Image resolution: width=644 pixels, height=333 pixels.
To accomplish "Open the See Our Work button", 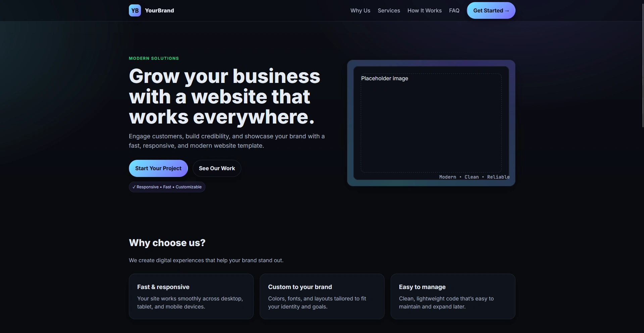I will pyautogui.click(x=217, y=168).
